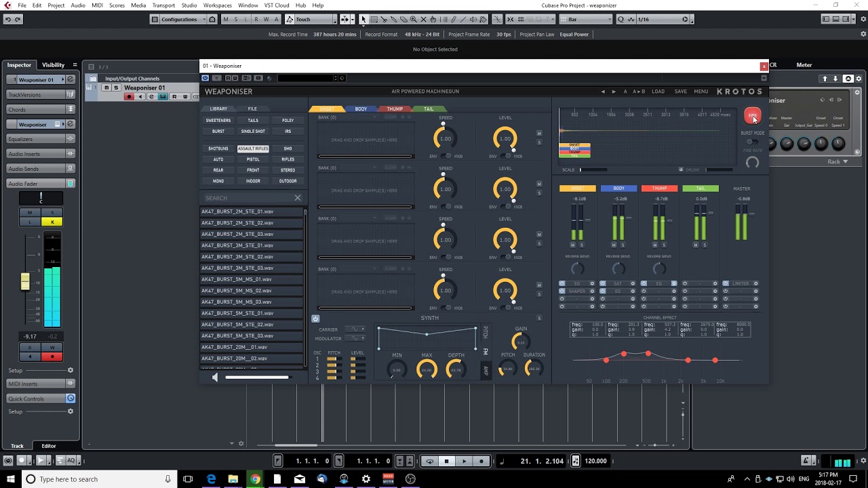Mute the Weaponiser 01 track

click(x=106, y=88)
